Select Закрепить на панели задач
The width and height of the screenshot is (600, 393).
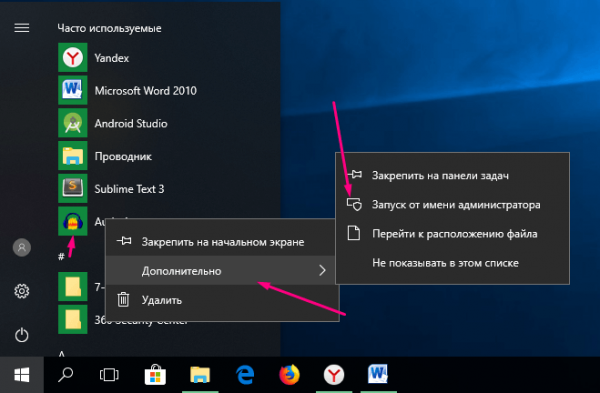[452, 176]
